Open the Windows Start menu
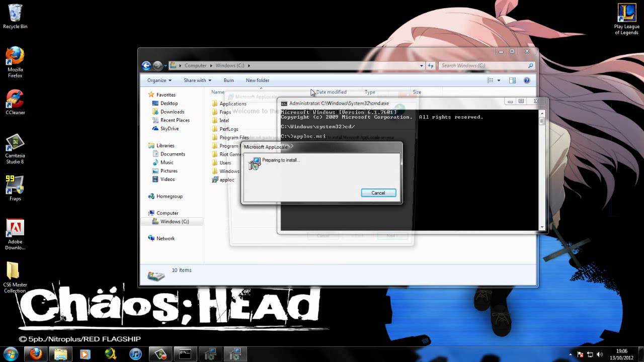Viewport: 644px width, 362px height. coord(11,354)
